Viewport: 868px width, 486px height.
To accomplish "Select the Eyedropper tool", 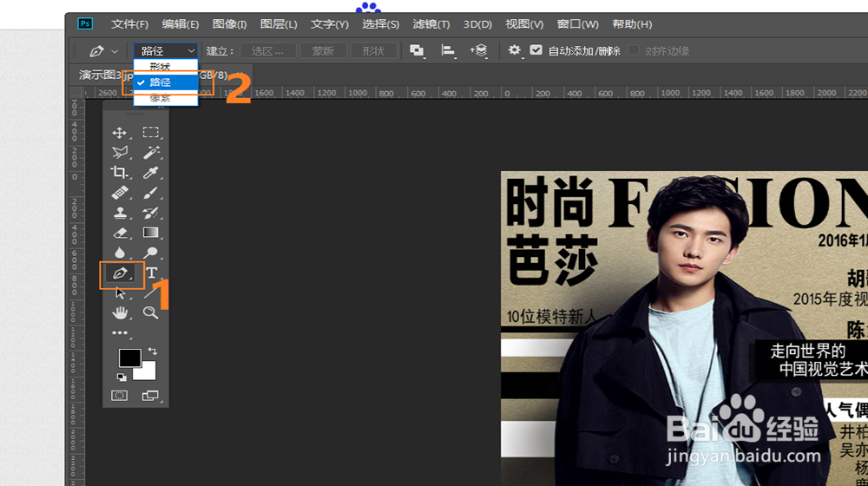I will point(150,172).
